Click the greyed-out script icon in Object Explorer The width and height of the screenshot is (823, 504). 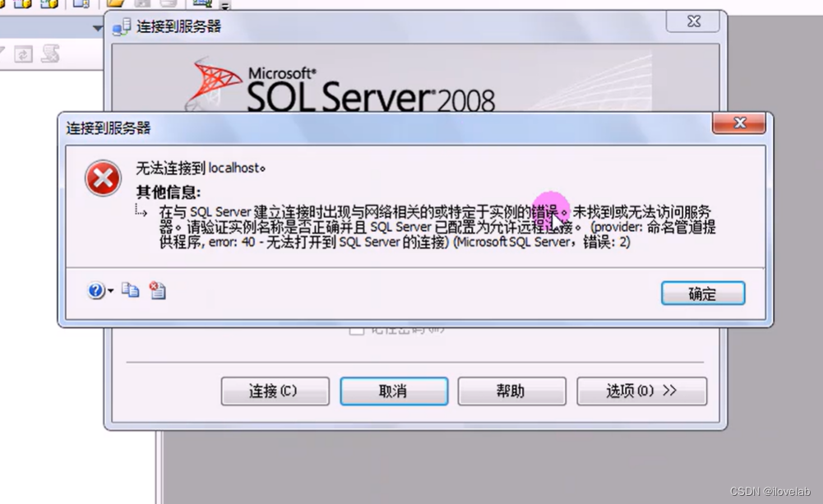(50, 53)
